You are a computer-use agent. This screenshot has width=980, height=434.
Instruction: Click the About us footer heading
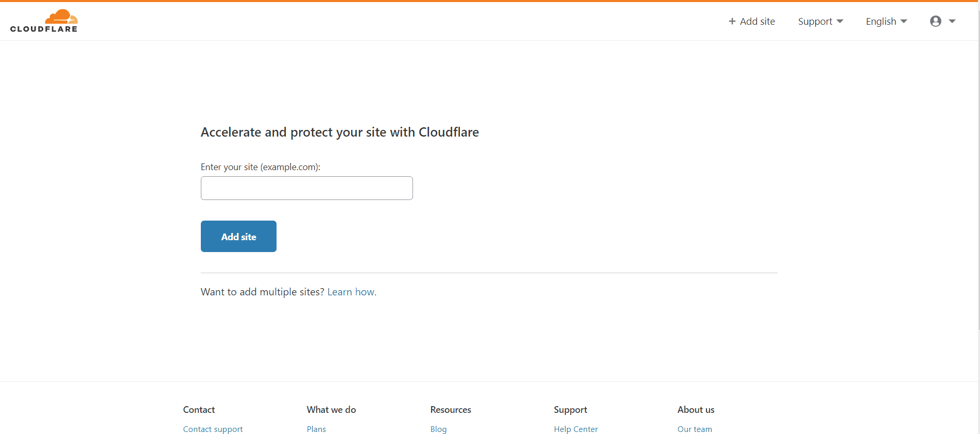(696, 410)
